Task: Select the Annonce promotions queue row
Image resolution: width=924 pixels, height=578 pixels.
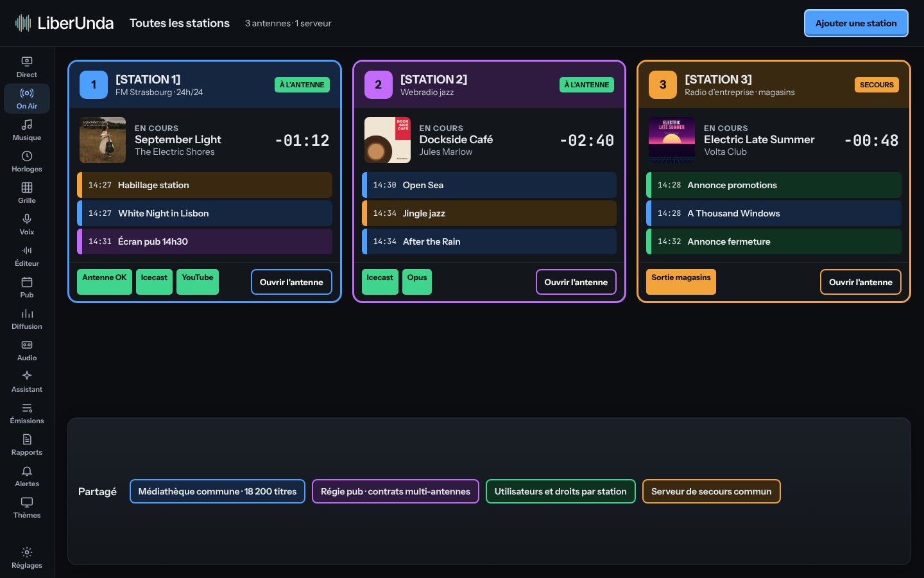Action: click(x=774, y=185)
